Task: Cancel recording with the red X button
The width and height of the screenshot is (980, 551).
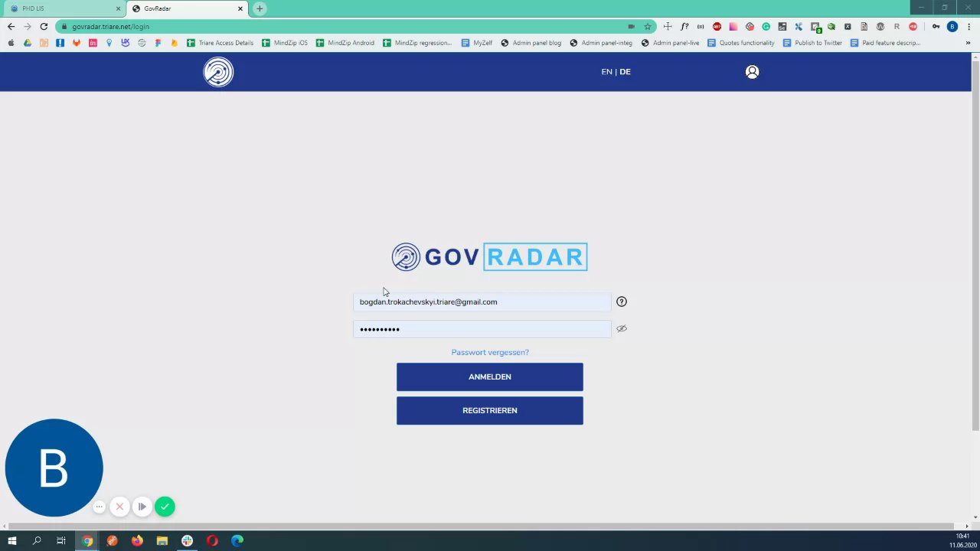Action: tap(119, 507)
